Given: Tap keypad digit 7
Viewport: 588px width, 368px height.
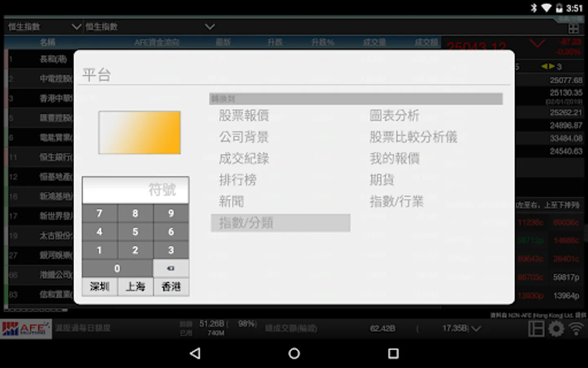Looking at the screenshot, I should [x=100, y=213].
